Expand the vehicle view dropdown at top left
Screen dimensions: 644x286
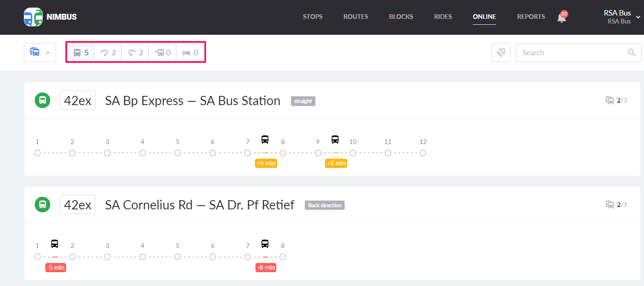40,52
